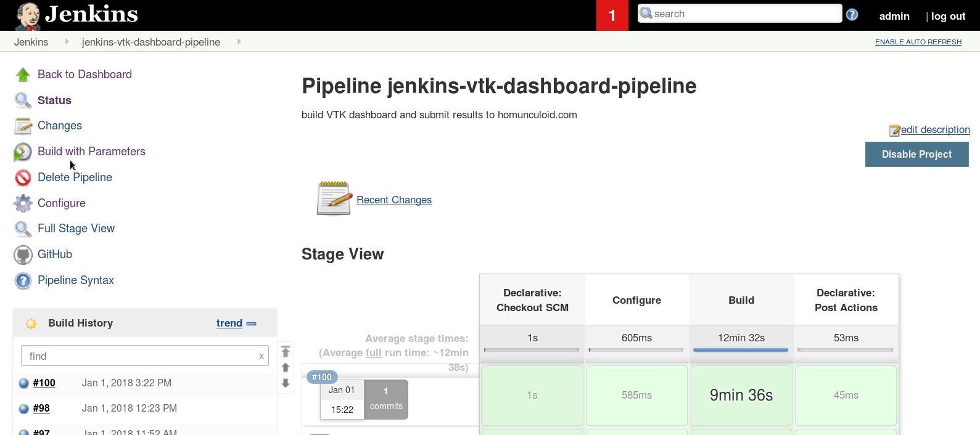980x435 pixels.
Task: Open the jenkins-vtk-dashboard-pipeline breadcrumb dropdown arrow
Action: [239, 42]
